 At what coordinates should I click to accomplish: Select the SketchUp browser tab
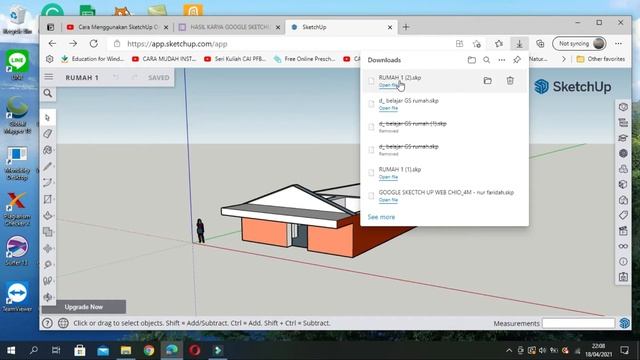[x=341, y=27]
